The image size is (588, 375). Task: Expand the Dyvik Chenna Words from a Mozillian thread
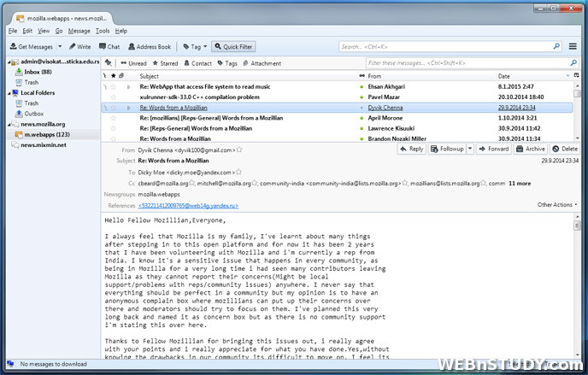(128, 108)
